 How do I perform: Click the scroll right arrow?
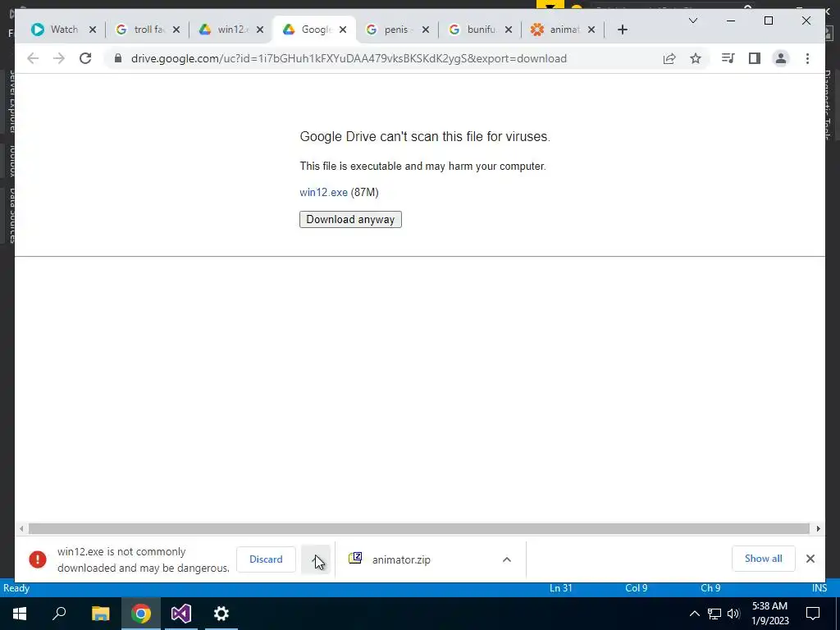(x=818, y=529)
